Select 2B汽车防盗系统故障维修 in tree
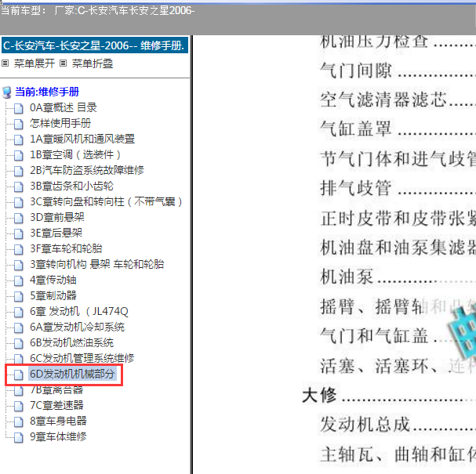The height and width of the screenshot is (474, 476). [x=87, y=170]
